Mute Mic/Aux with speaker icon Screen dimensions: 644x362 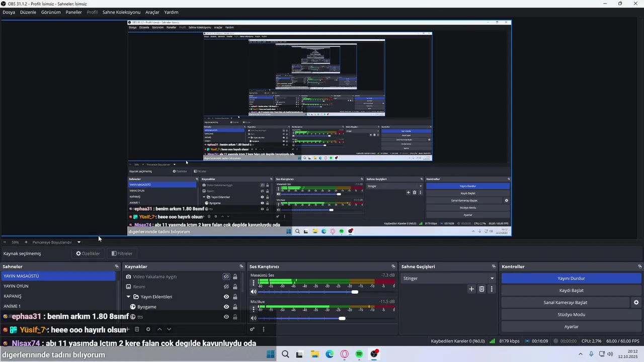pos(254,318)
